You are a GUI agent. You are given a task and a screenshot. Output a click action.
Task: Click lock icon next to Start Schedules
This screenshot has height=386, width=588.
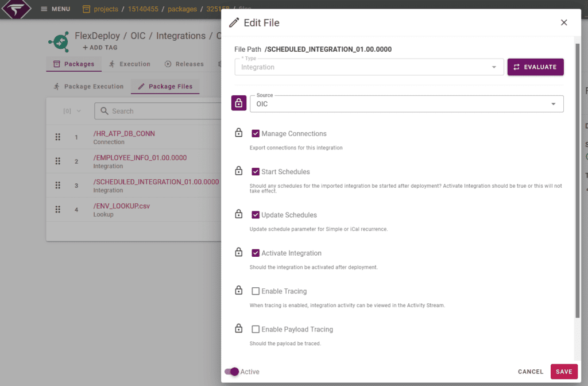[x=238, y=171]
